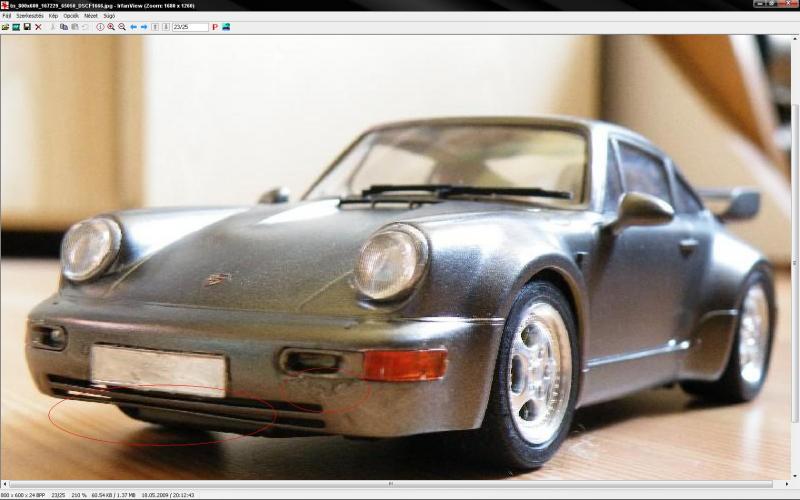The image size is (800, 500).
Task: Open the Kép menu
Action: (x=53, y=16)
